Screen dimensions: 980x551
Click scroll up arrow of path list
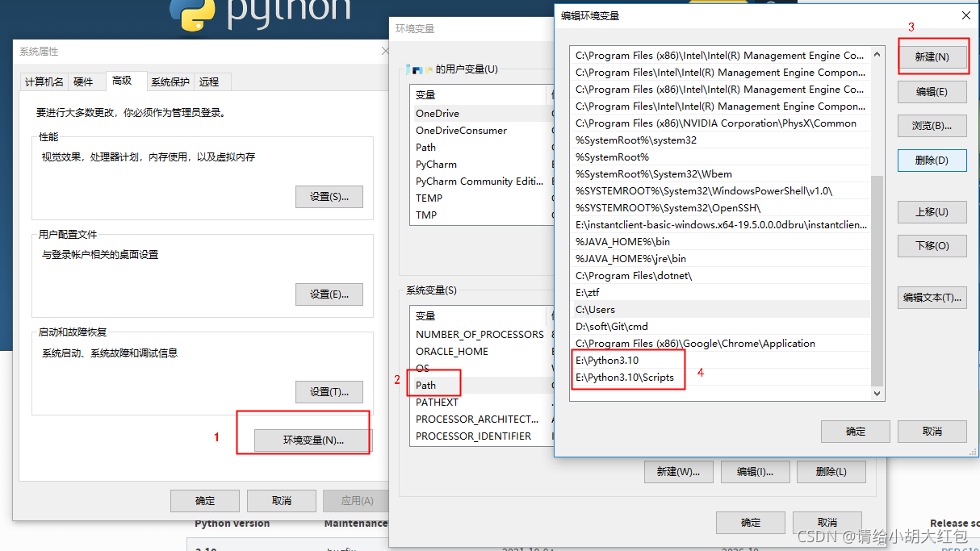click(878, 56)
